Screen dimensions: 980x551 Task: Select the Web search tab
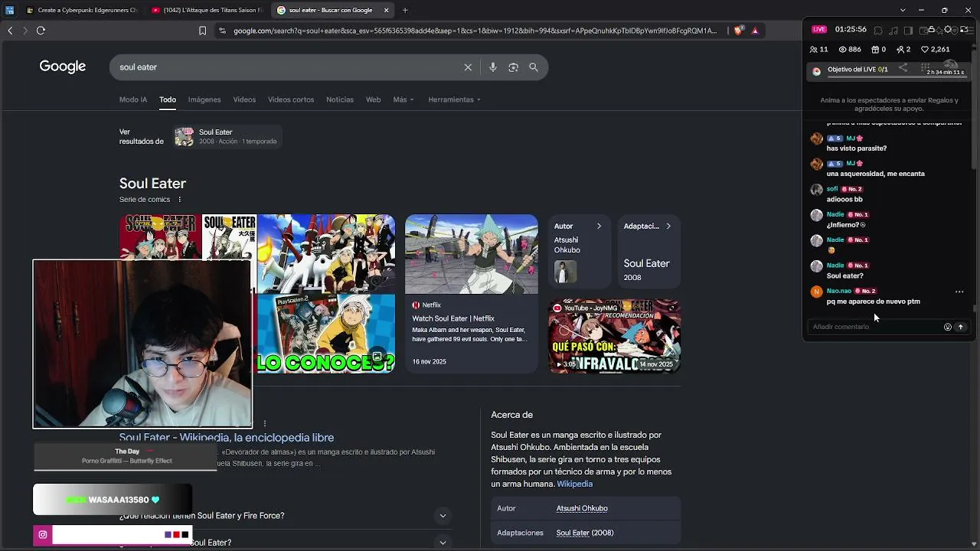(x=373, y=99)
